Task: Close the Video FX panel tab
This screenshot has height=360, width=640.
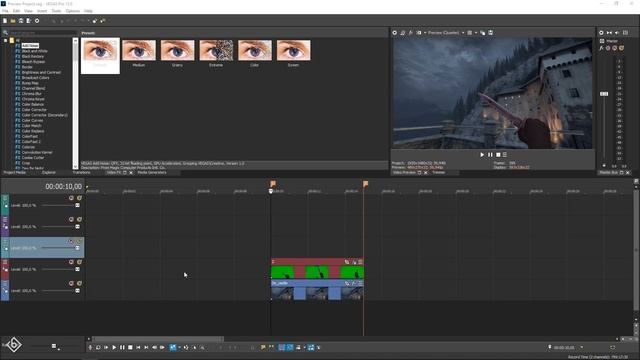Action: coord(131,173)
